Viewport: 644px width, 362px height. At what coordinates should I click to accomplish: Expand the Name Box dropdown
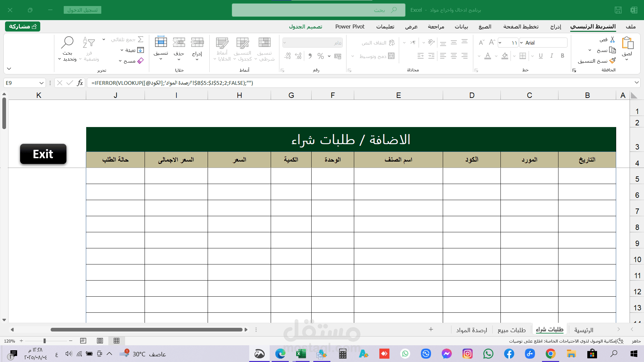click(41, 83)
